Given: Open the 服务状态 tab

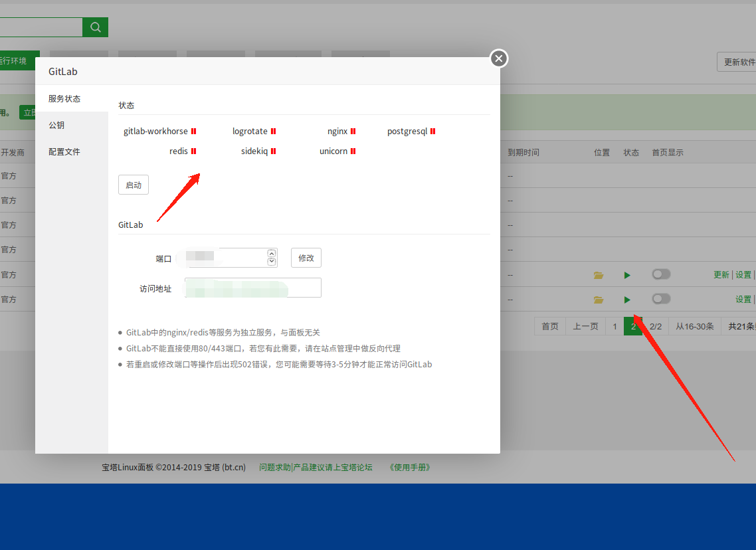Looking at the screenshot, I should click(x=72, y=99).
